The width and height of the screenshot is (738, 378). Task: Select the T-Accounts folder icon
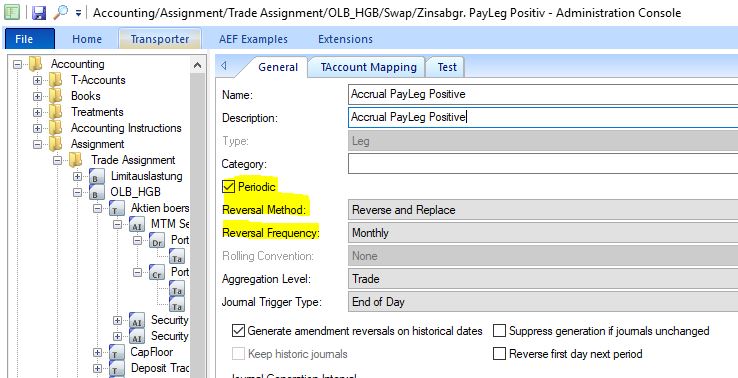pos(56,80)
